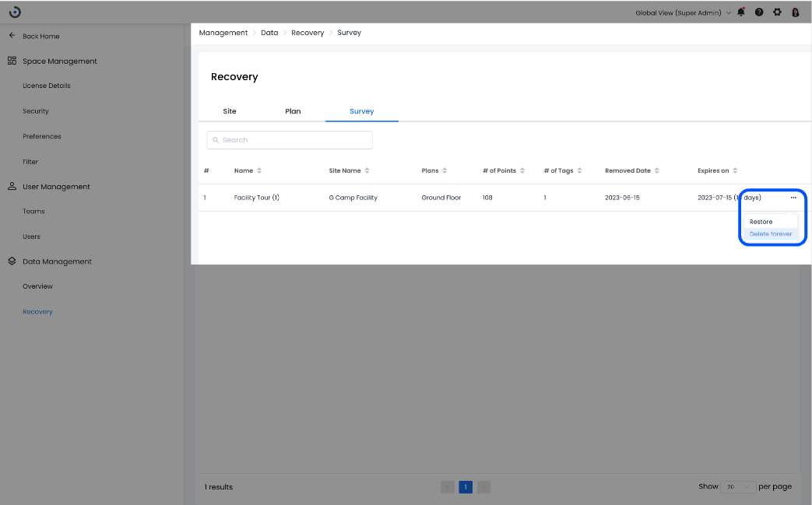Open Preferences in sidebar
Viewport: 812px width, 505px height.
pos(42,136)
